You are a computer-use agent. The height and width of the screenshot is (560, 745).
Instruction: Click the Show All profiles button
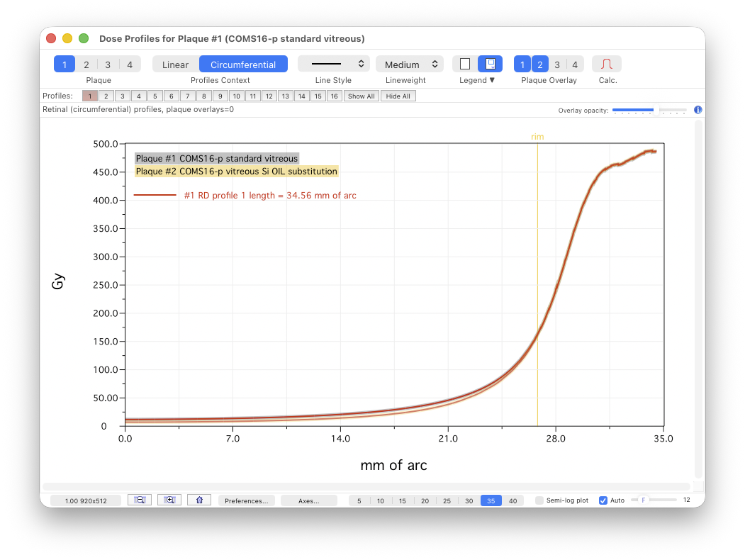point(361,96)
